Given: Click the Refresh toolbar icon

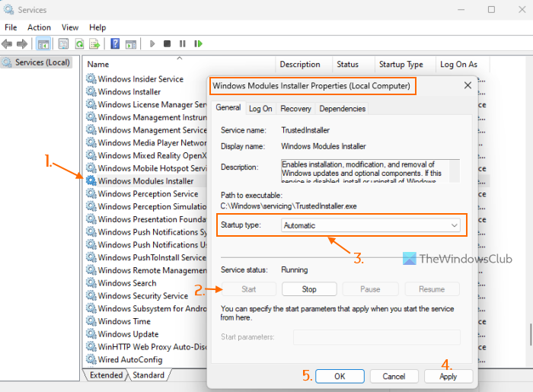Looking at the screenshot, I should coord(79,44).
